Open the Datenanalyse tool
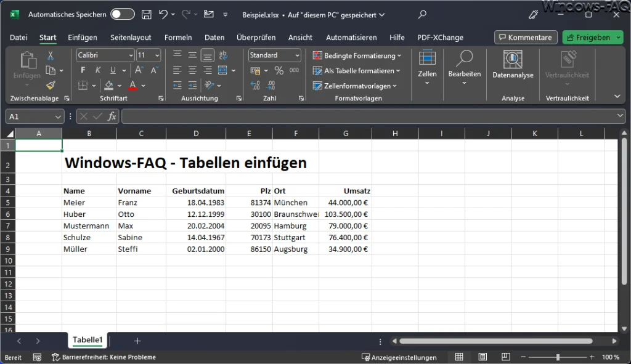 [513, 65]
